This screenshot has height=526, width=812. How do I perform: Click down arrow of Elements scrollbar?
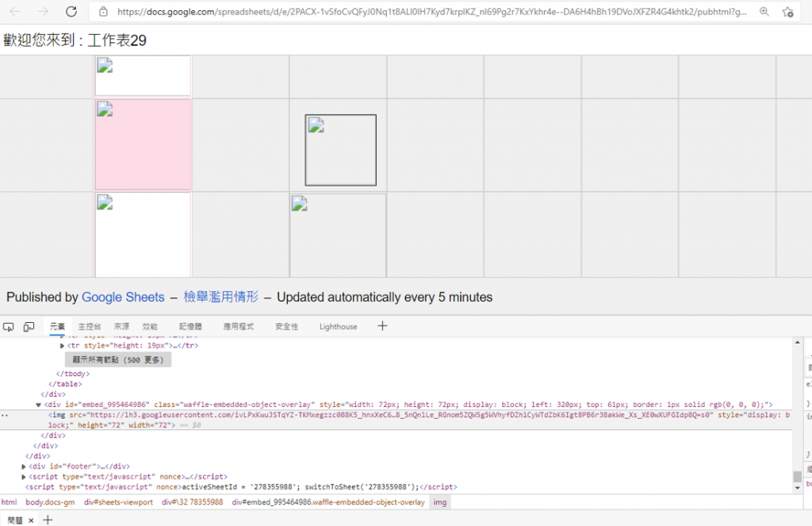point(798,488)
